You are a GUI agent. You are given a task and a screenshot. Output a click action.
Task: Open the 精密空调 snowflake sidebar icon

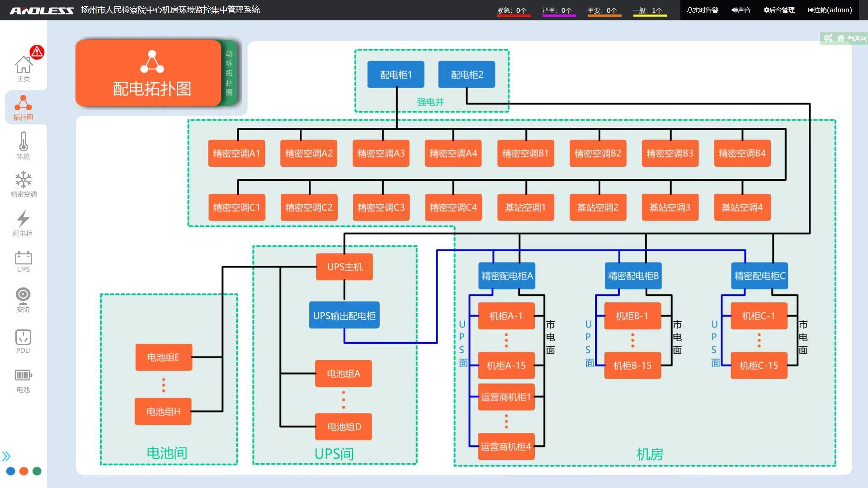pyautogui.click(x=23, y=184)
